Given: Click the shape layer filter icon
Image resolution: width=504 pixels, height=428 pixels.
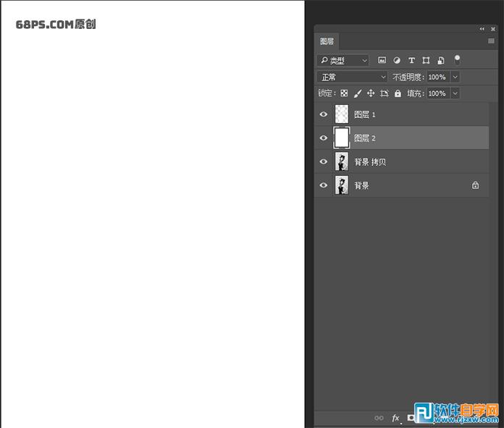Looking at the screenshot, I should [426, 60].
